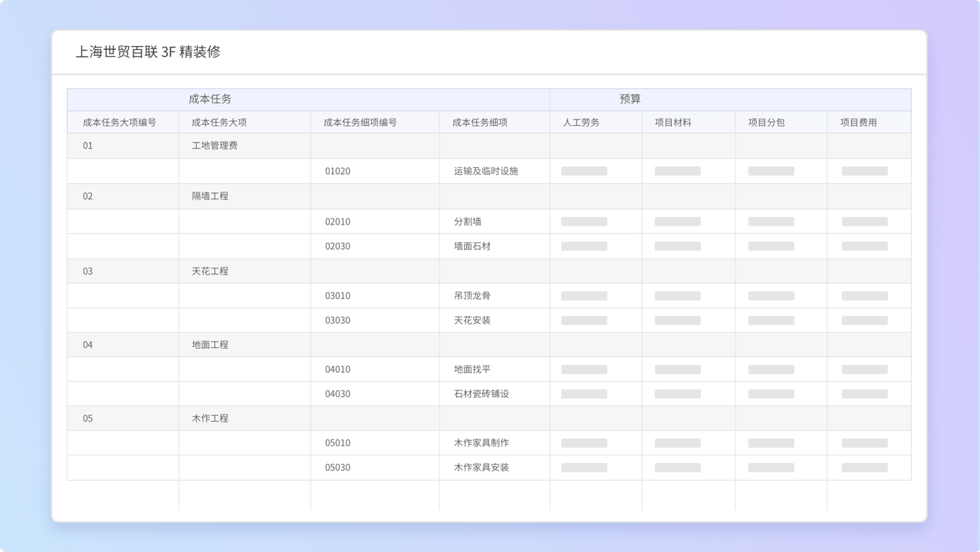
Task: Select the 天花工程 category row
Action: [209, 271]
